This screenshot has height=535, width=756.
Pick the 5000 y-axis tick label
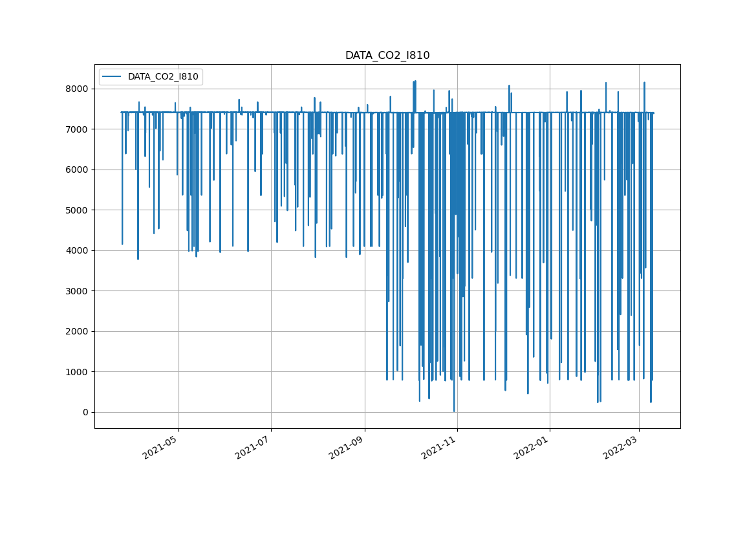tap(78, 210)
